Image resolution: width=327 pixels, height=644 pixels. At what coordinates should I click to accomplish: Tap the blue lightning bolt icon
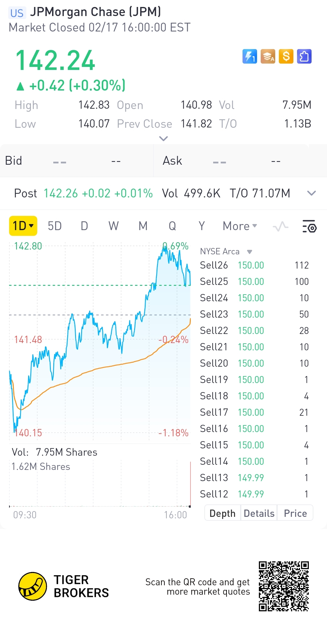coord(249,56)
